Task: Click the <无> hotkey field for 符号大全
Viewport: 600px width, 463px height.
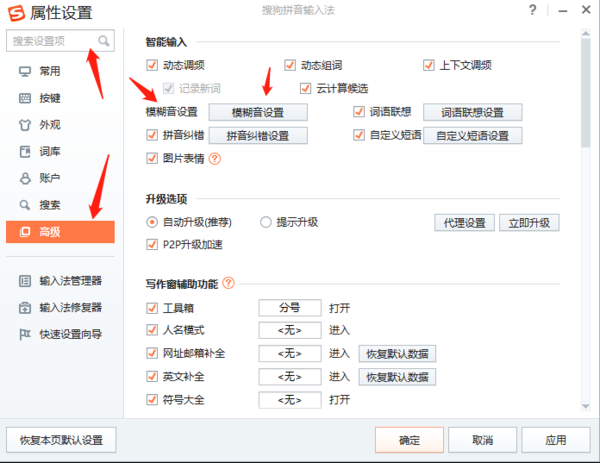Action: click(290, 400)
